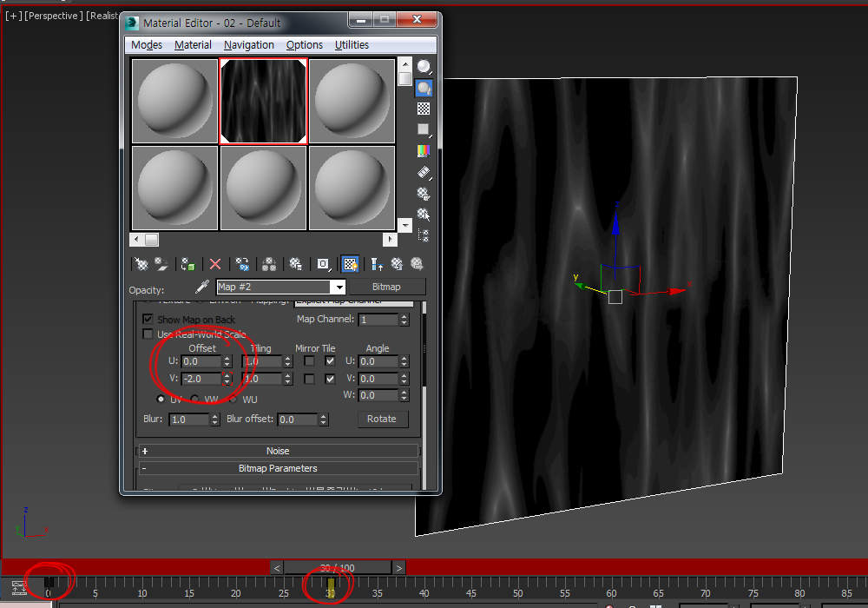
Task: Click the V Offset spinner arrows
Action: 227,379
